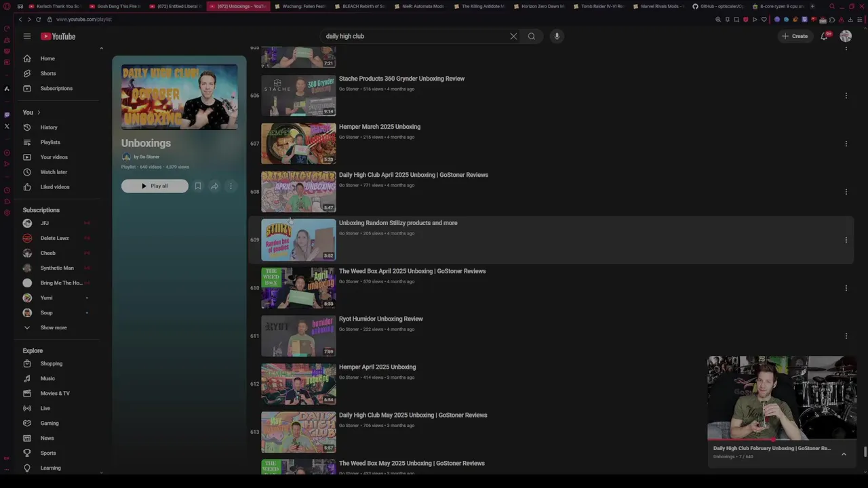
Task: Click the Unboxings playlist cover image
Action: point(180,97)
